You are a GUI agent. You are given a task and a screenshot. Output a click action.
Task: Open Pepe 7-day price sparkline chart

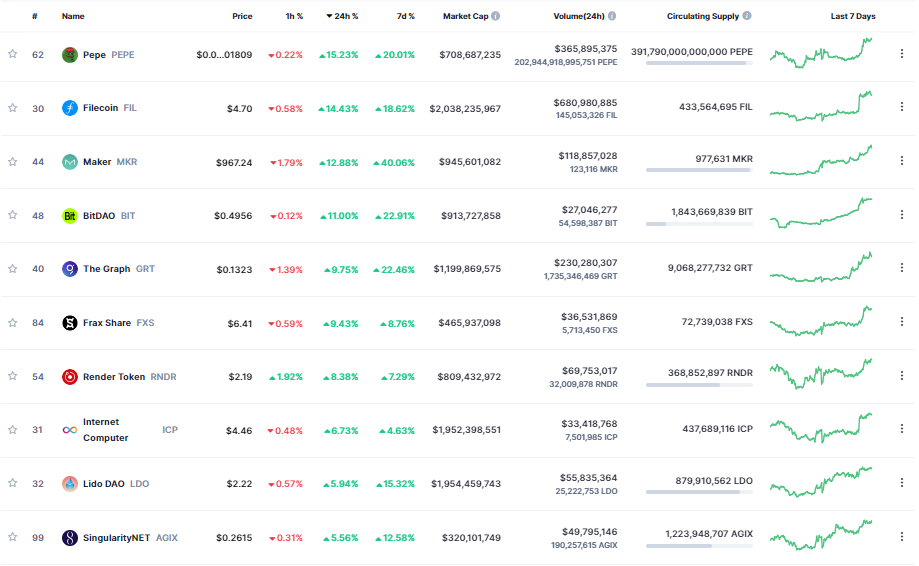(821, 53)
